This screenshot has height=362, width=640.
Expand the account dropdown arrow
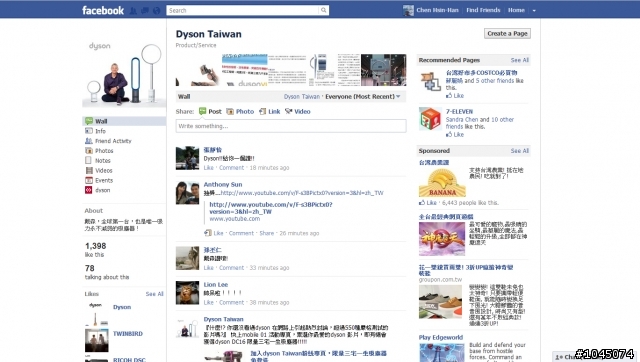pyautogui.click(x=534, y=11)
